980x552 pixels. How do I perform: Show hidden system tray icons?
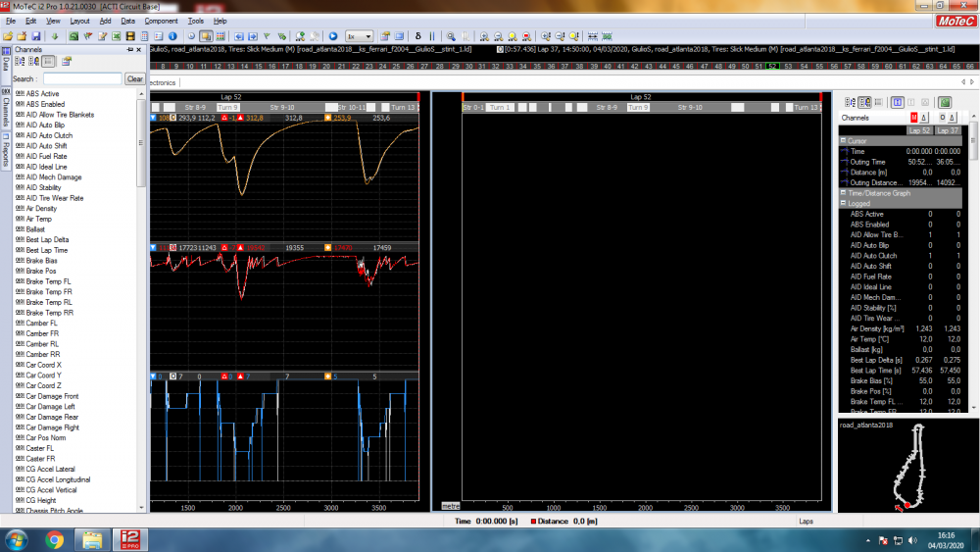point(867,541)
